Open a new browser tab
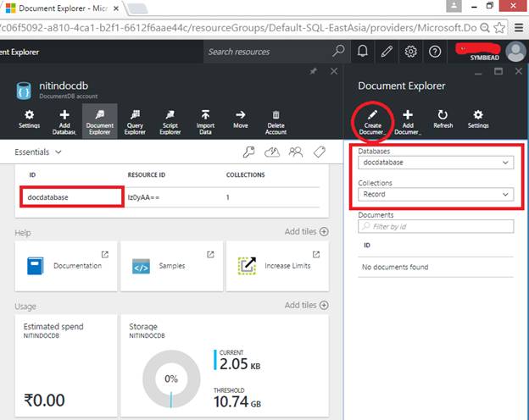Image resolution: width=529 pixels, height=420 pixels. coord(138,9)
